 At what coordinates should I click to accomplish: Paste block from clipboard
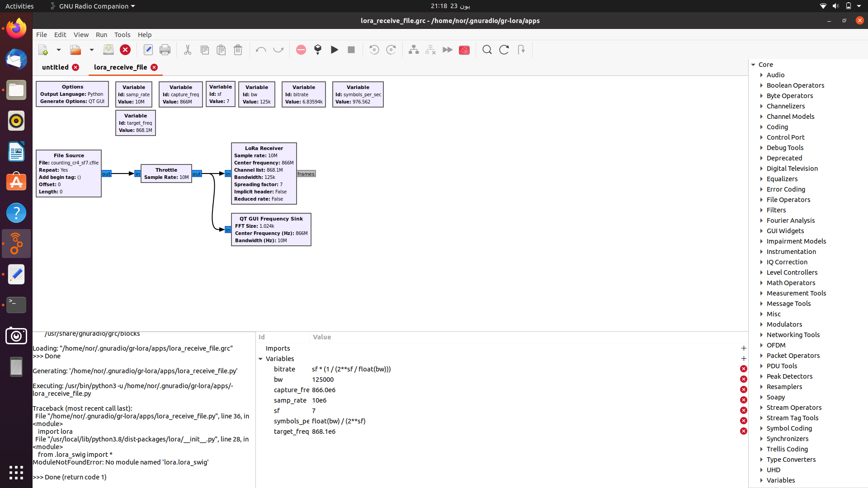click(x=221, y=50)
